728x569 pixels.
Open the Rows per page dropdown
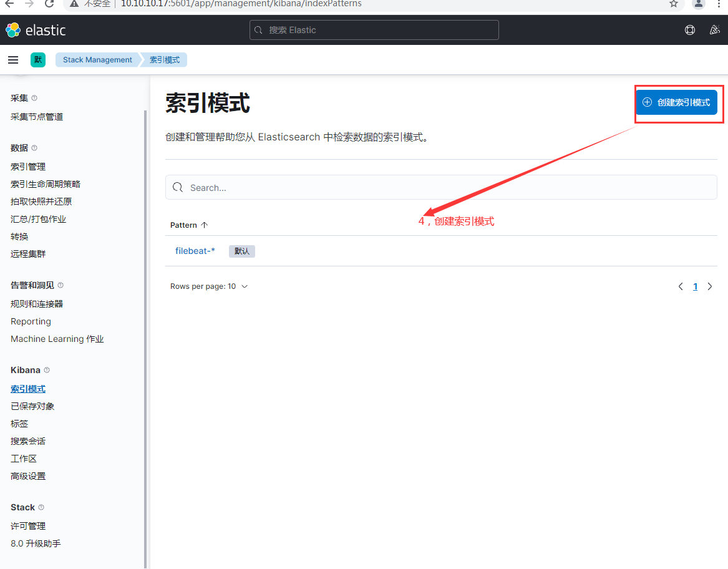[209, 286]
